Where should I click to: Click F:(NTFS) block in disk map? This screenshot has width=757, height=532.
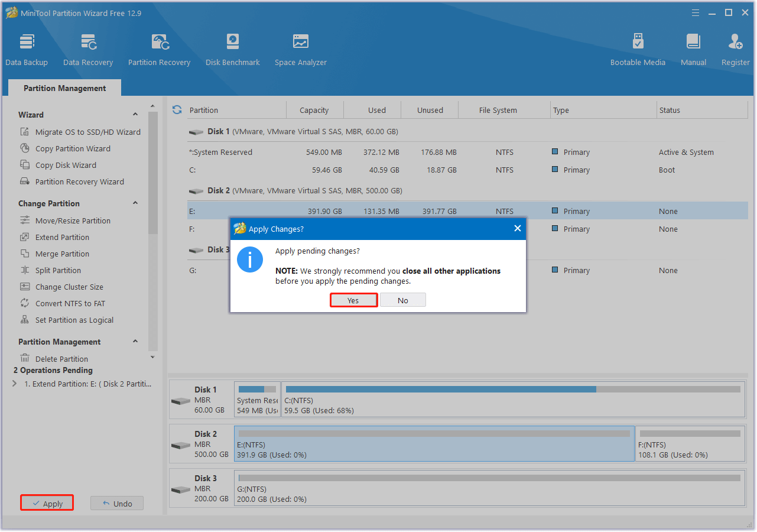coord(690,443)
